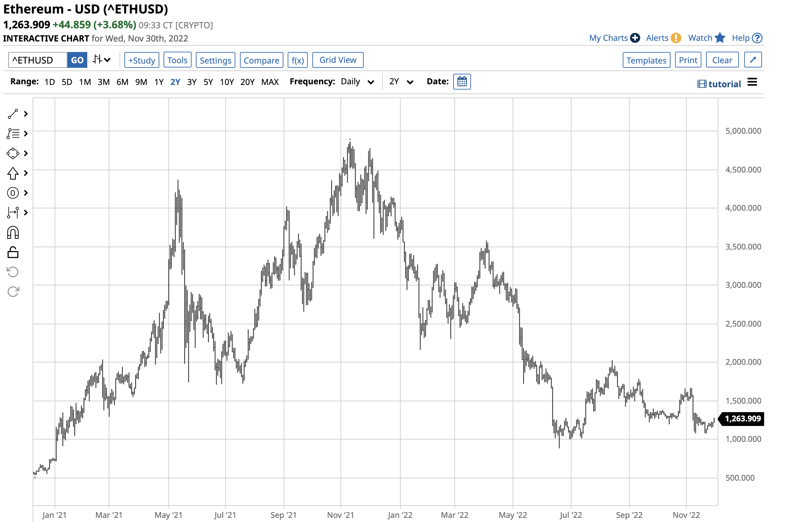Select the trend line drawing tool
The image size is (786, 532).
point(13,114)
